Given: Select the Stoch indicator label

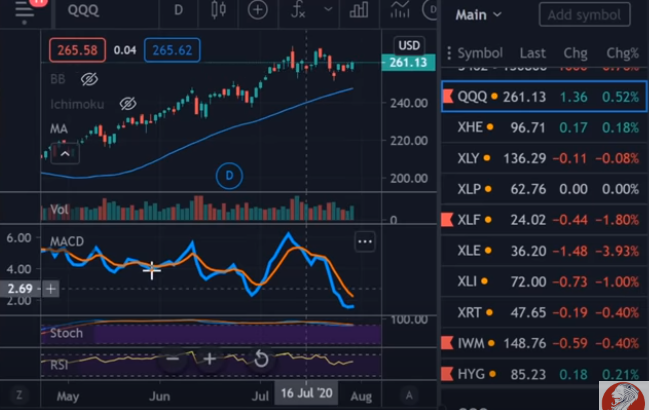Looking at the screenshot, I should [x=66, y=333].
